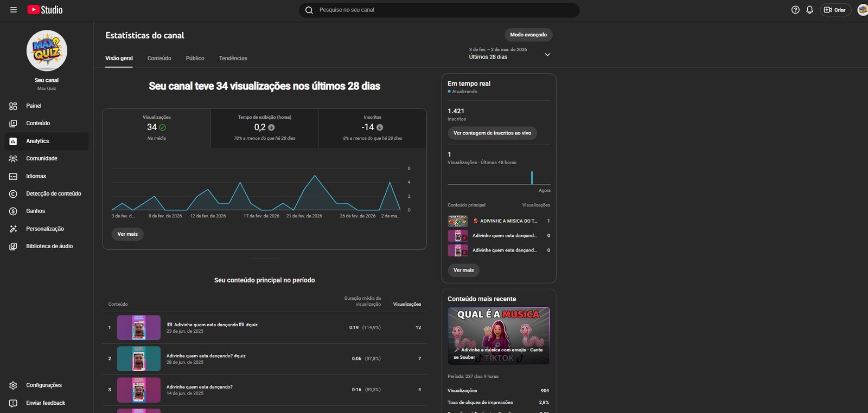This screenshot has width=868, height=413.
Task: Click Ver contagem de inscritos ao vivo
Action: point(492,133)
